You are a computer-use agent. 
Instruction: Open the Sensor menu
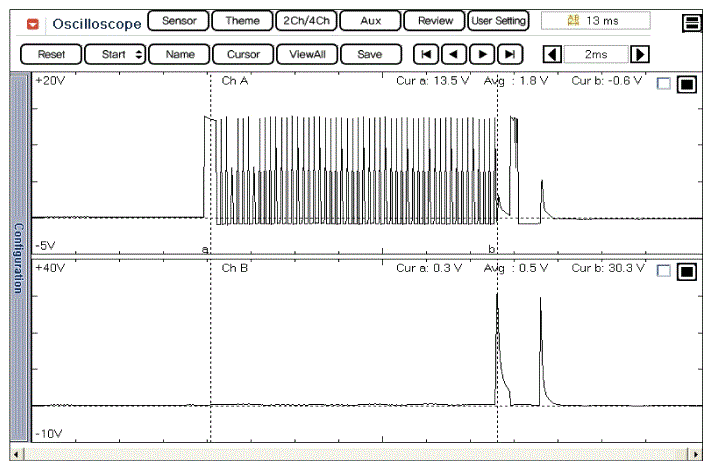coord(179,21)
